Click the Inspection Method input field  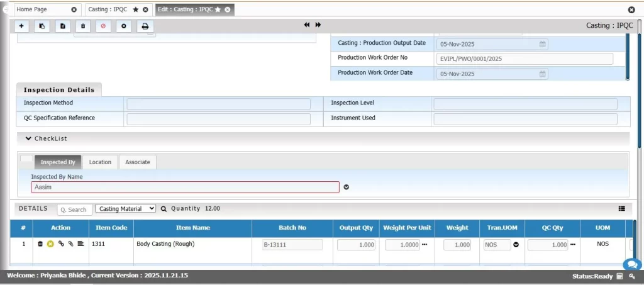(218, 104)
